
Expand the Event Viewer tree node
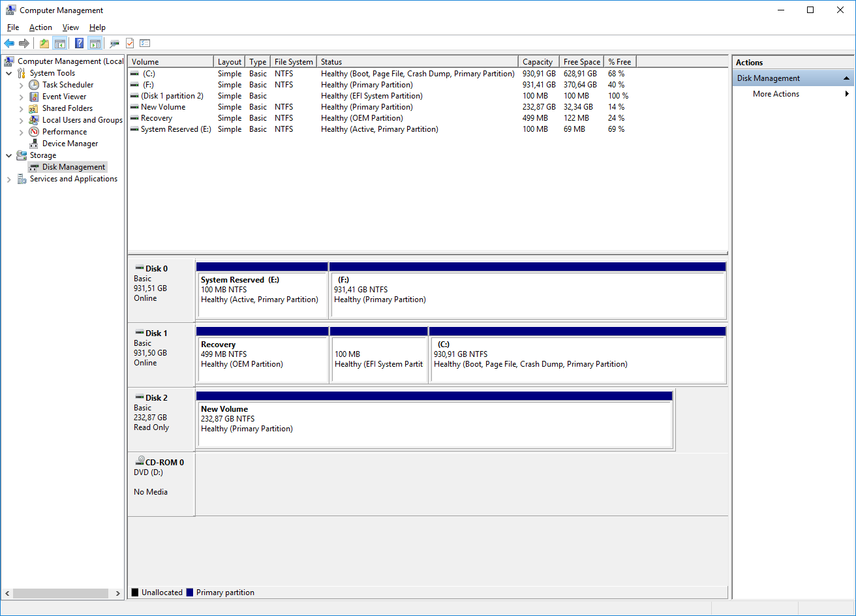coord(22,97)
